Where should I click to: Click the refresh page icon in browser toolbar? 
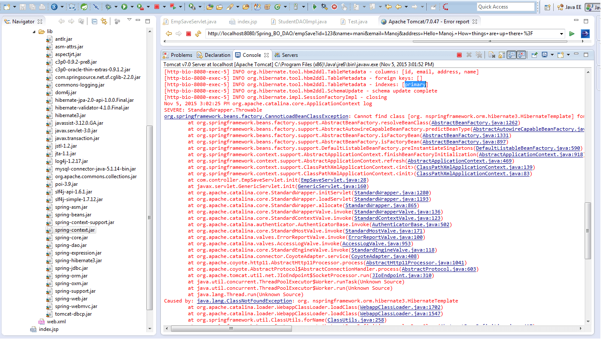[198, 34]
